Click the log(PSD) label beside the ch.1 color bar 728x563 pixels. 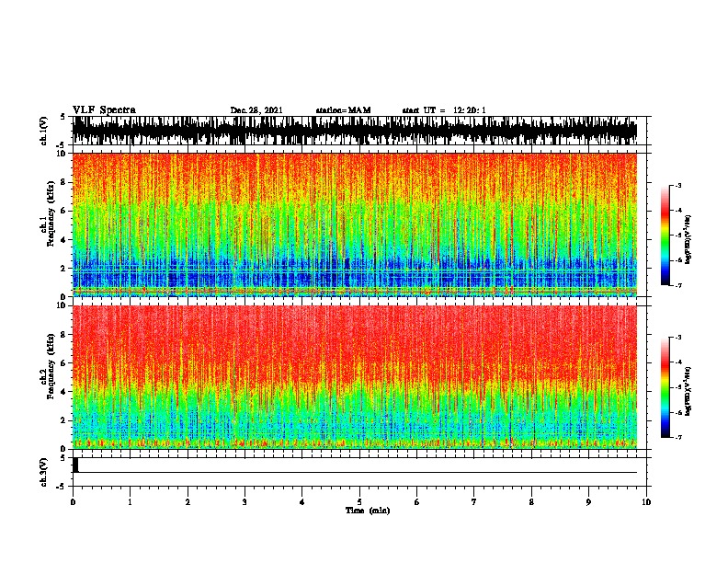pyautogui.click(x=688, y=239)
